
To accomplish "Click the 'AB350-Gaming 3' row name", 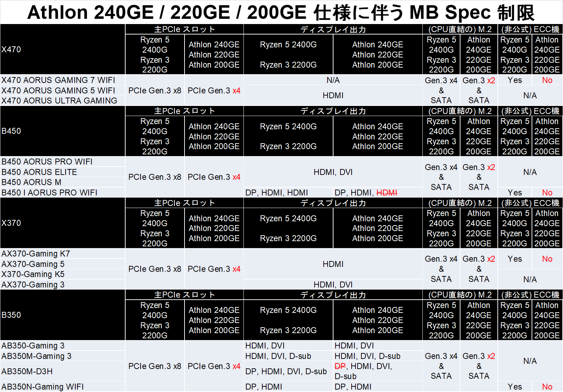I will point(33,346).
